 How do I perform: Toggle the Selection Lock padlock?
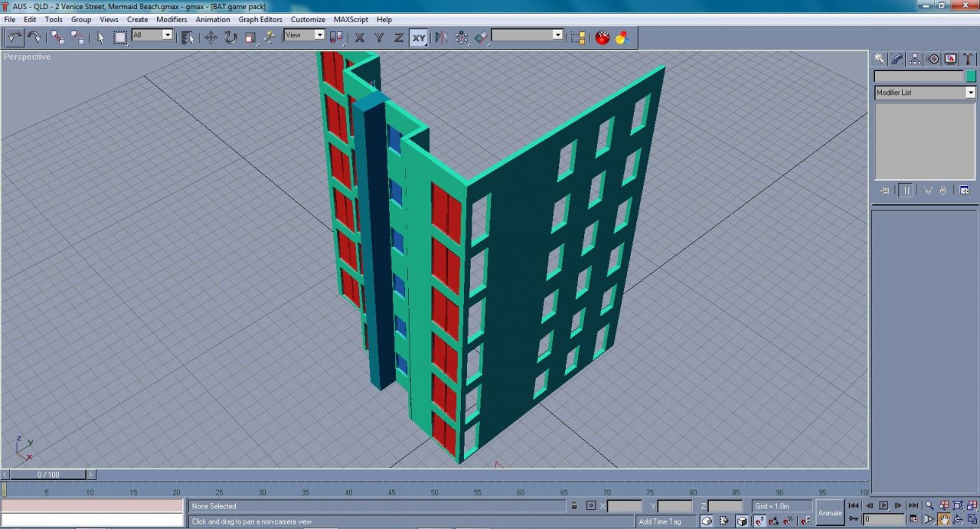point(574,506)
